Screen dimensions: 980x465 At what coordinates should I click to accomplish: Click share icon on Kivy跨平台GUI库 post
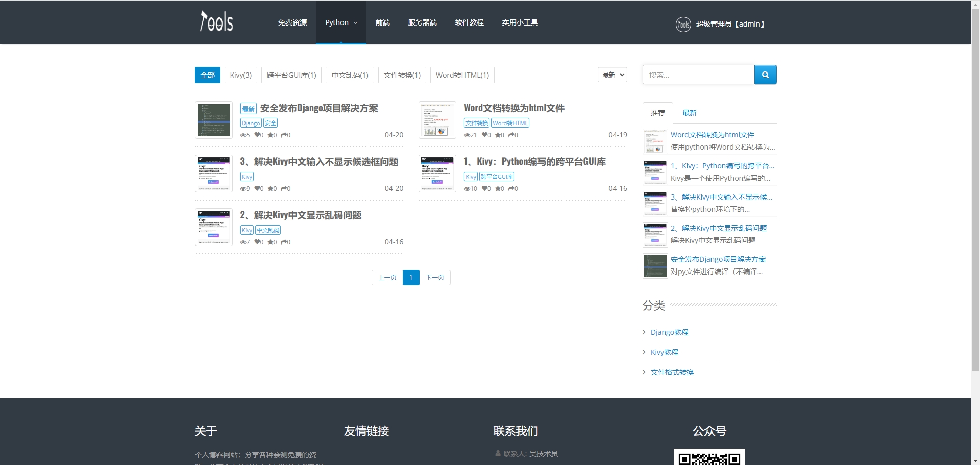tap(511, 189)
